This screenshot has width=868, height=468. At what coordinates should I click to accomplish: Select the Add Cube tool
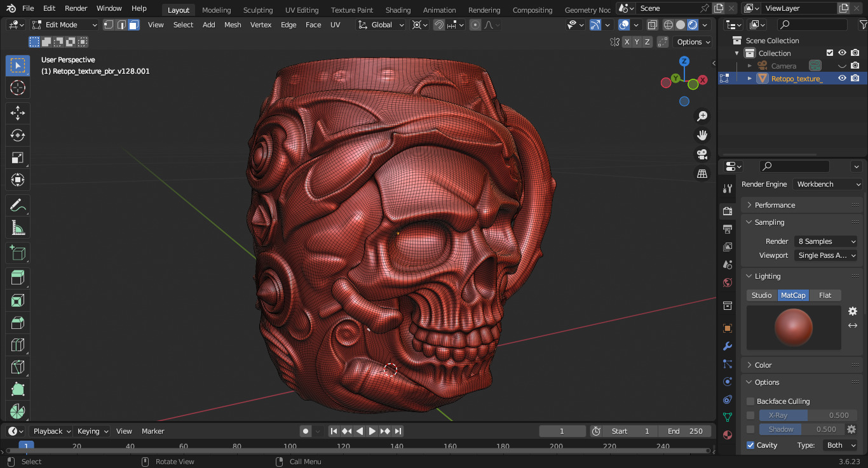tap(18, 253)
